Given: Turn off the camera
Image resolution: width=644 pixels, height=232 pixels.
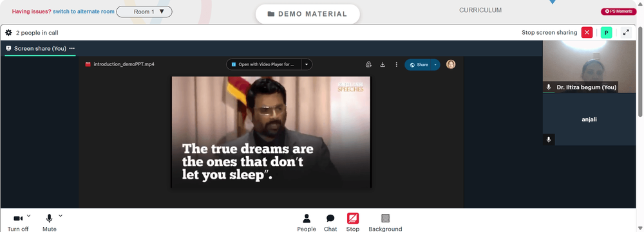Looking at the screenshot, I should tap(18, 222).
